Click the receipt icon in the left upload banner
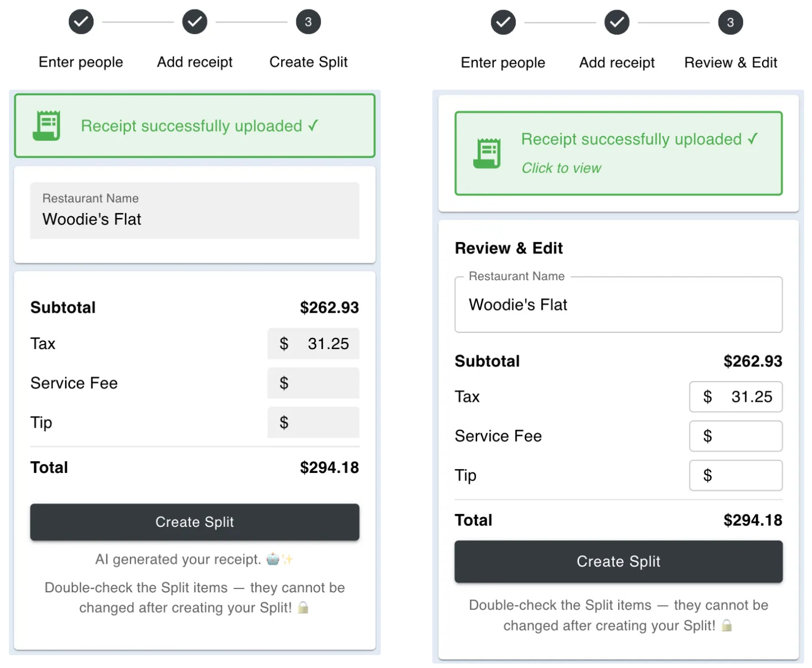This screenshot has width=812, height=668. [46, 126]
